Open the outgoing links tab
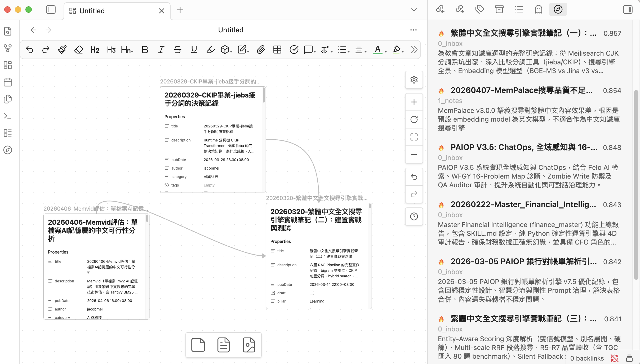The height and width of the screenshot is (364, 640). coord(460,9)
